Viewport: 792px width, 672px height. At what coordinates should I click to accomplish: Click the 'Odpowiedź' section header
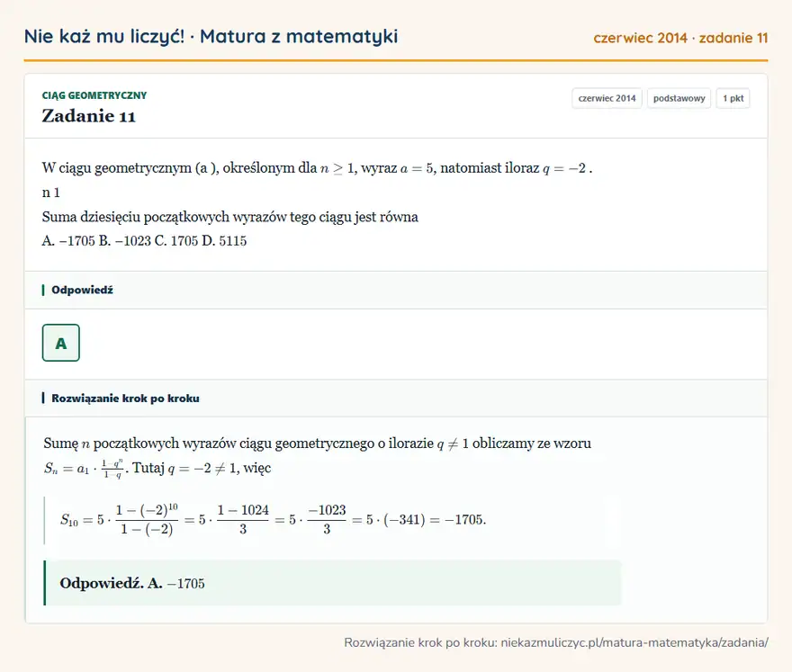point(396,290)
